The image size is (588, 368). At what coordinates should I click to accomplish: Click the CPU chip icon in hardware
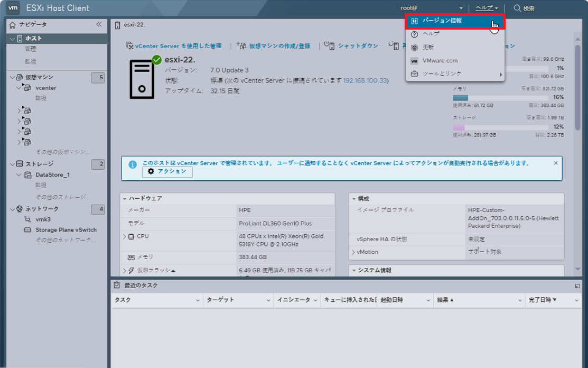(x=131, y=237)
